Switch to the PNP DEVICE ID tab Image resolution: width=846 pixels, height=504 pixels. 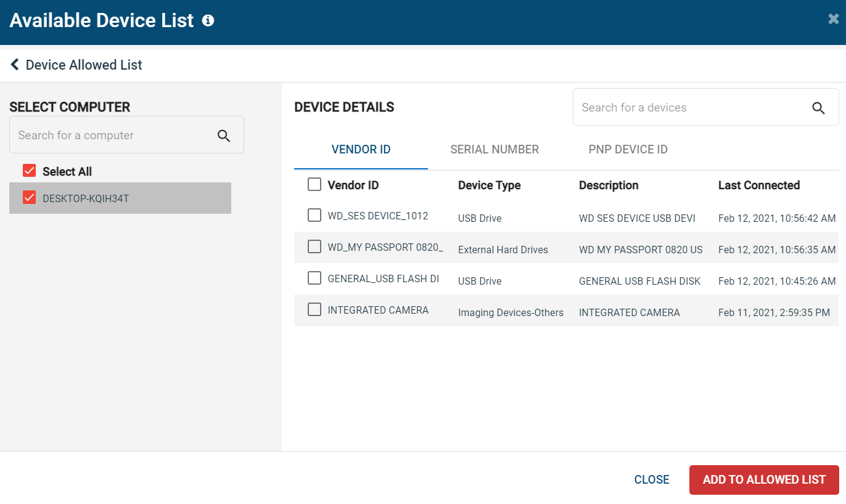point(628,150)
